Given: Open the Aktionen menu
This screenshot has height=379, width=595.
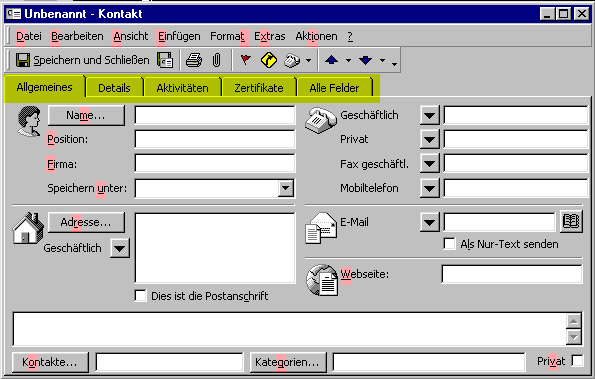Looking at the screenshot, I should (x=316, y=36).
